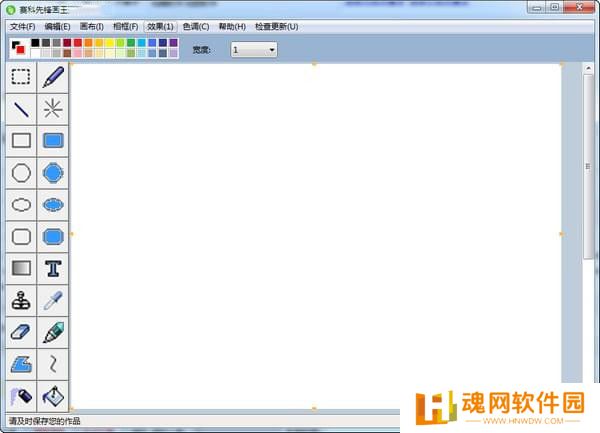600x433 pixels.
Task: Click the vertical scrollbar up arrow
Action: (x=588, y=68)
